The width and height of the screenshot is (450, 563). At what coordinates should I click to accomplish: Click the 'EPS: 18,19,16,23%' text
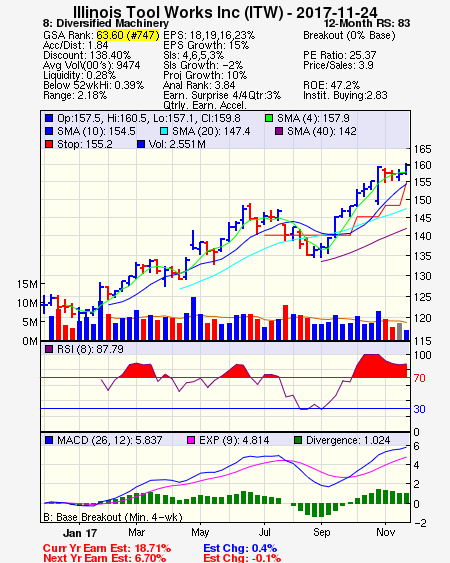click(x=209, y=36)
